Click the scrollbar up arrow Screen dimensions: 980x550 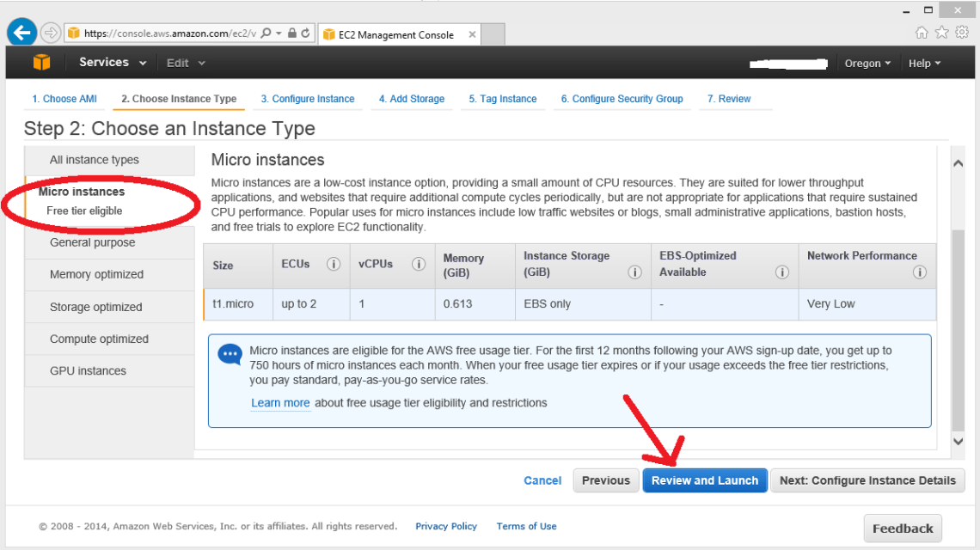click(x=959, y=163)
